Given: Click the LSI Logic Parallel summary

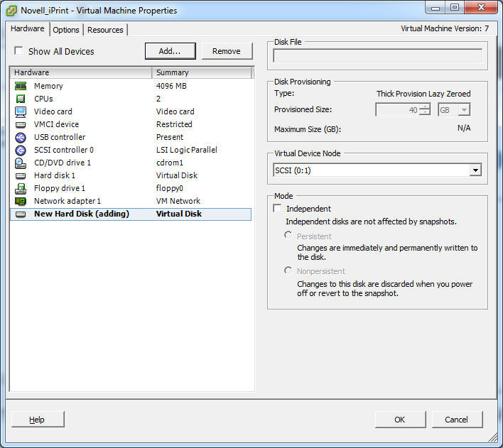Looking at the screenshot, I should coord(187,150).
